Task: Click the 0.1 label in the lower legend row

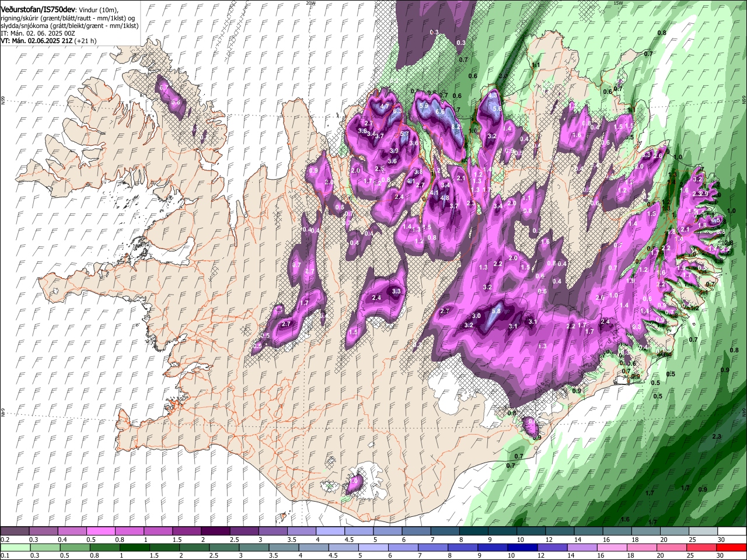Action: 4,555
